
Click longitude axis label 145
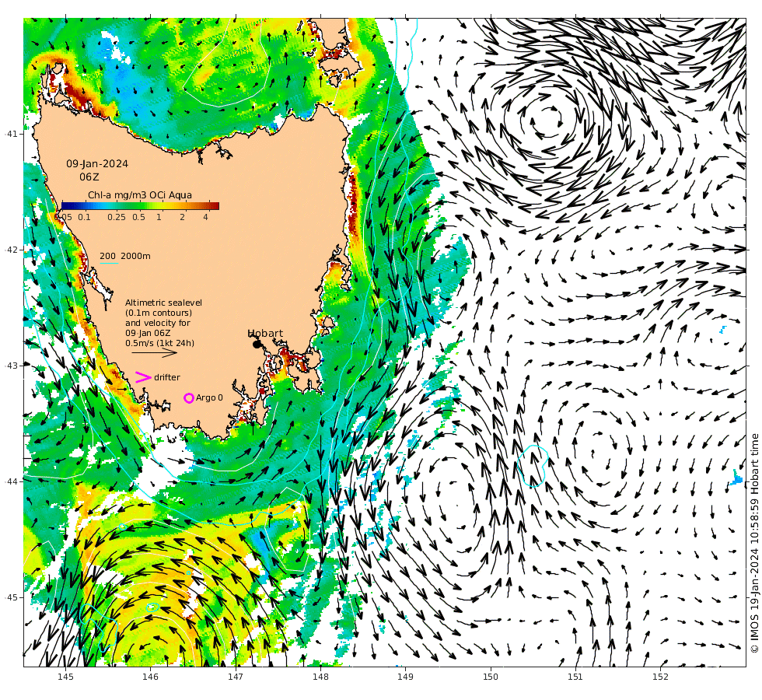[x=65, y=677]
